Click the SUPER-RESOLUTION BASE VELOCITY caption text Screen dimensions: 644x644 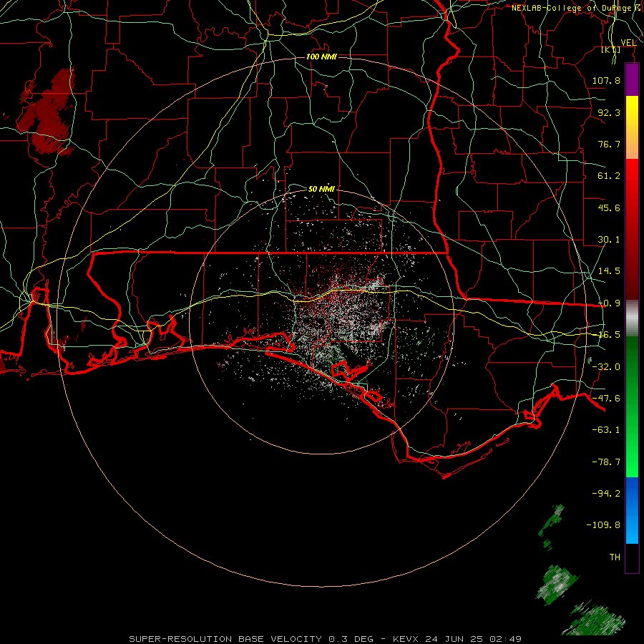[226, 639]
